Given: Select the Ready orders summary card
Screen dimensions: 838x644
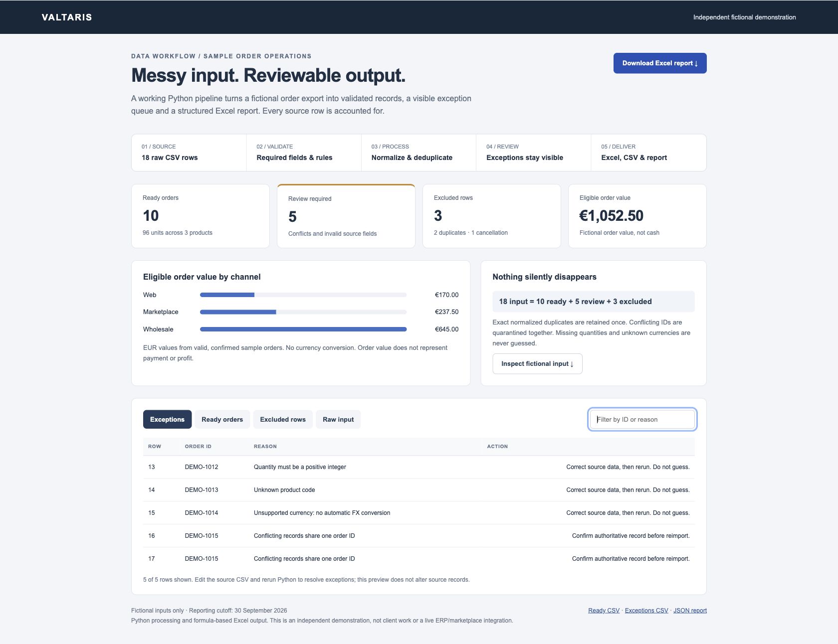Looking at the screenshot, I should click(x=201, y=216).
